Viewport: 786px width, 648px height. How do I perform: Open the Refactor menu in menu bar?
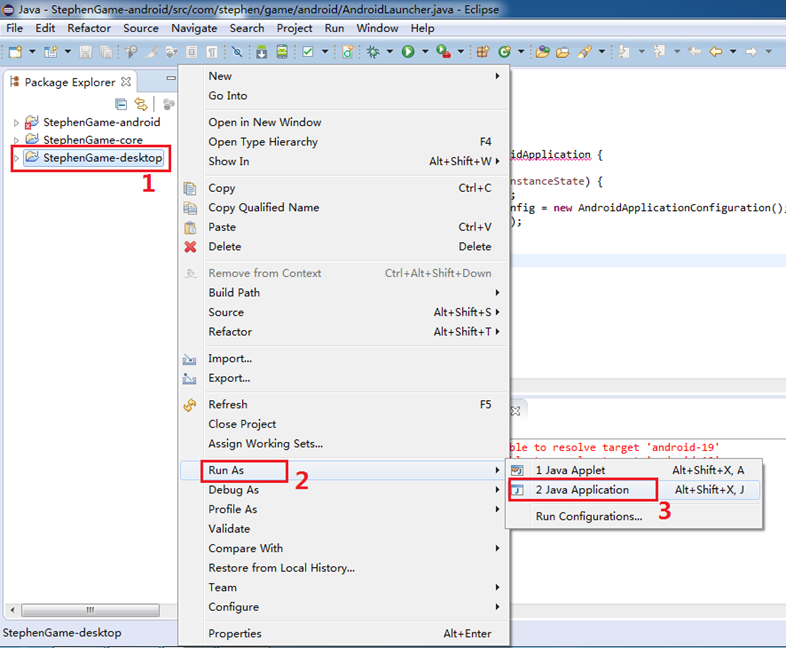click(89, 28)
